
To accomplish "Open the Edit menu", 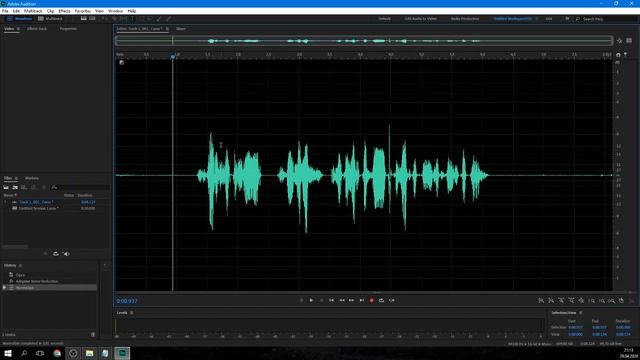I will 16,11.
